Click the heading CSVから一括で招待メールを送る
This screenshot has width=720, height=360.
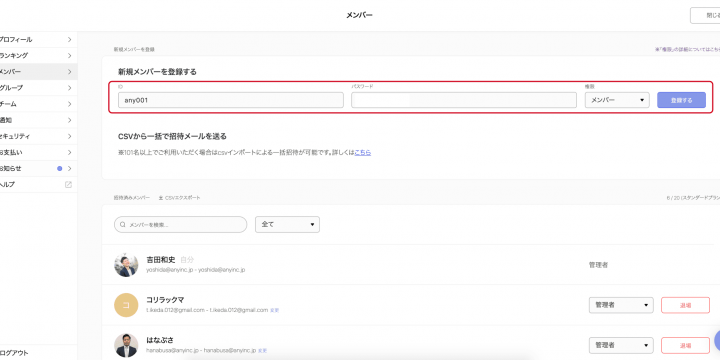(x=172, y=136)
